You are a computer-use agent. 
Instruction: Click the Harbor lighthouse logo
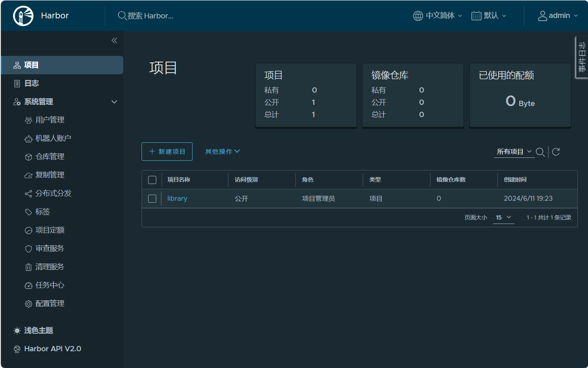click(x=23, y=16)
